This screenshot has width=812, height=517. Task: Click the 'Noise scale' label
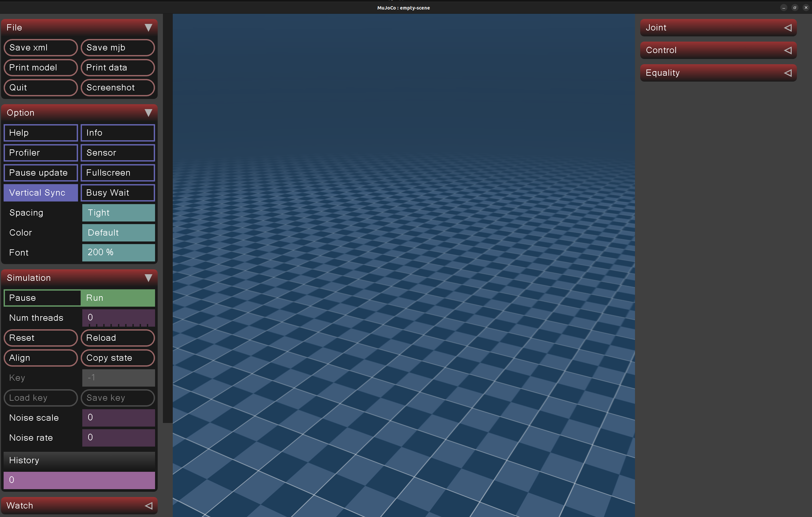[x=34, y=418]
